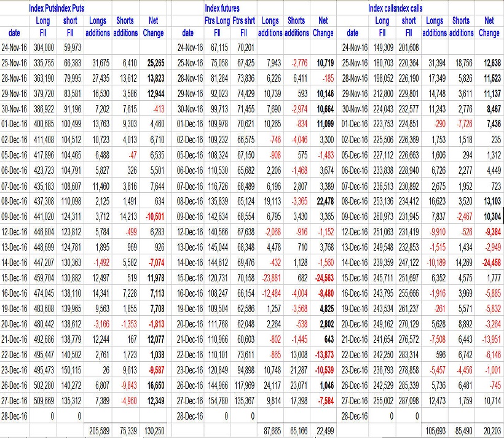Select 14-Dec-16 date in Index calls section
Screen dimensions: 504x438
355,263
